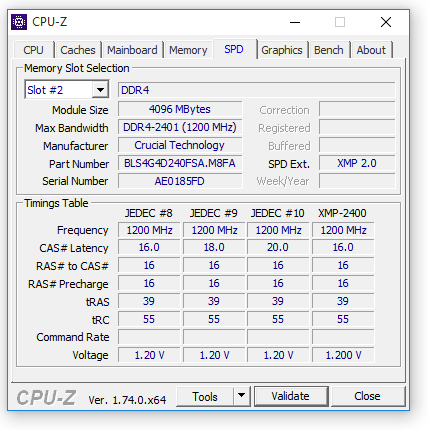
Task: Click the Validate button
Action: (x=291, y=396)
